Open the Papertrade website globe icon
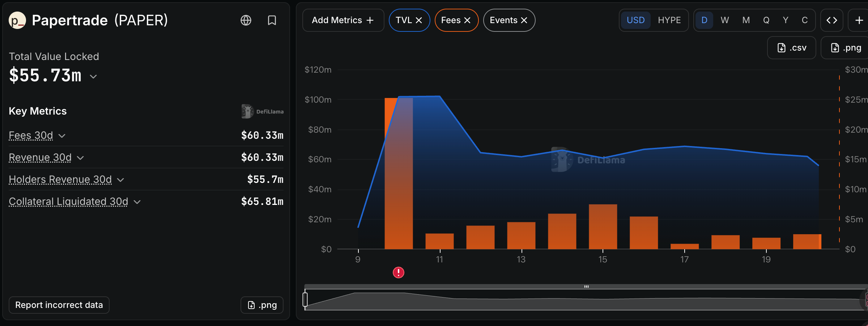868x326 pixels. (246, 20)
